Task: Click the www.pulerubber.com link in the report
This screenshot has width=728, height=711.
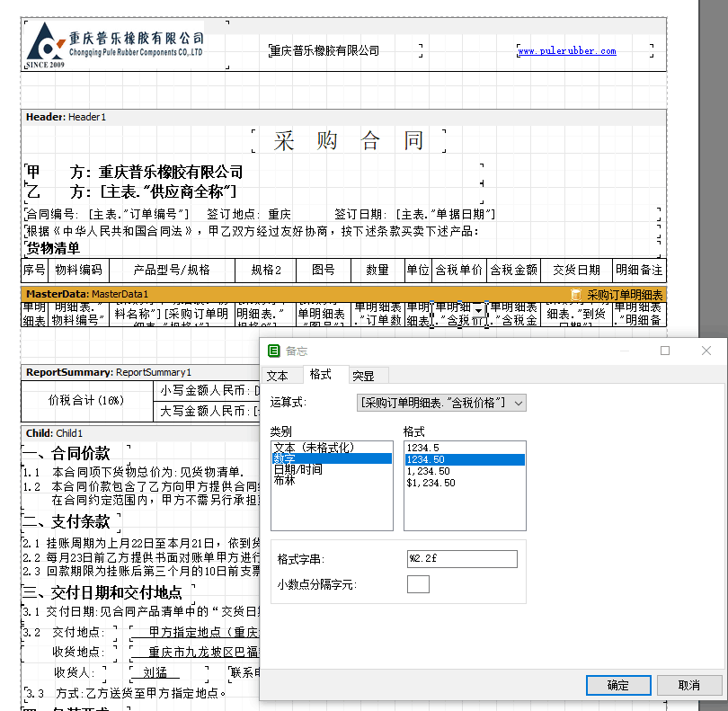Action: 567,51
